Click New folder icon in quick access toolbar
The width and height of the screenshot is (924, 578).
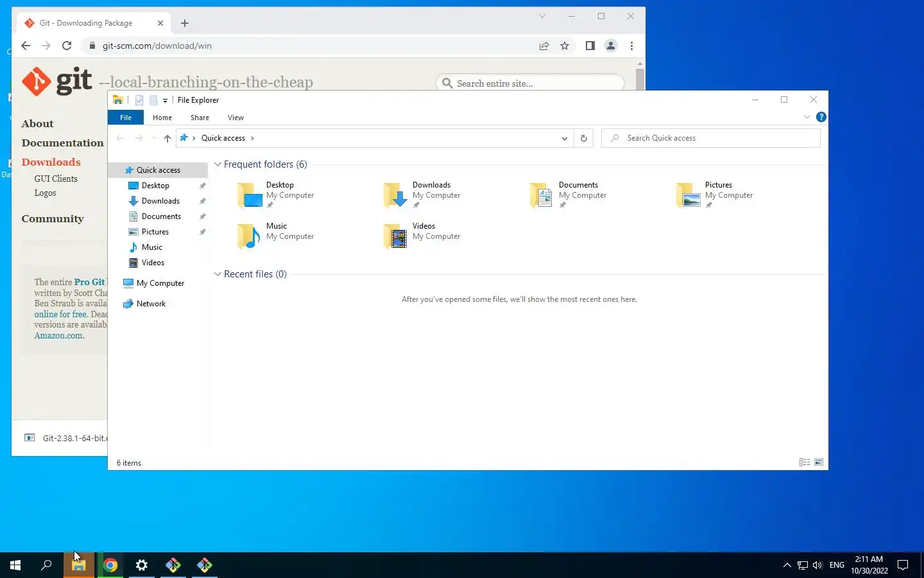(153, 100)
